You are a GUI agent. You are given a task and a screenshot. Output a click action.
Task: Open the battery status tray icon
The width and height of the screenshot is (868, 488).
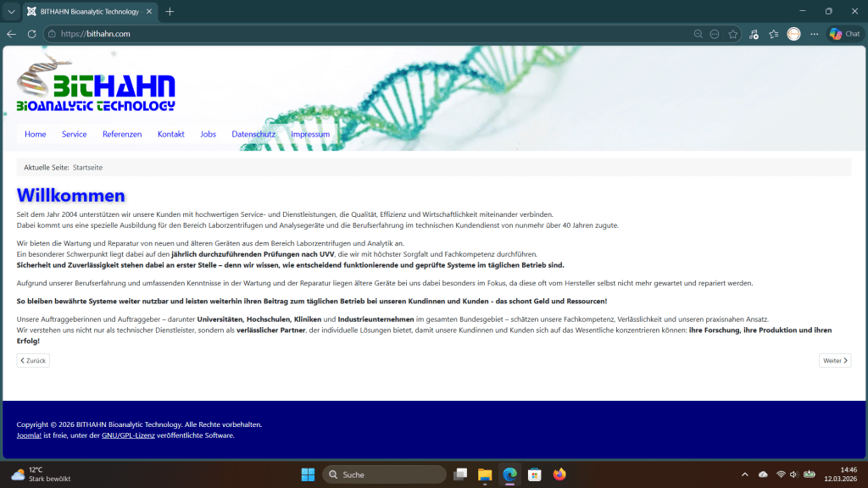(810, 474)
